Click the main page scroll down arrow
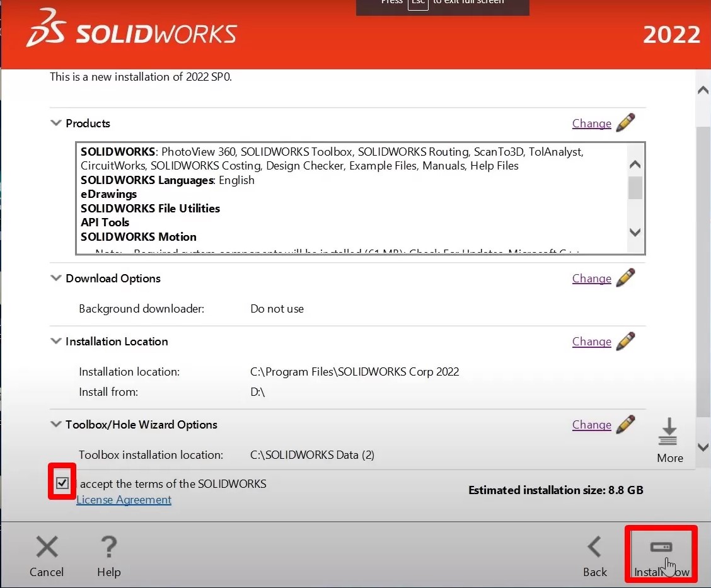Screen dimensions: 711x588 coord(703,447)
